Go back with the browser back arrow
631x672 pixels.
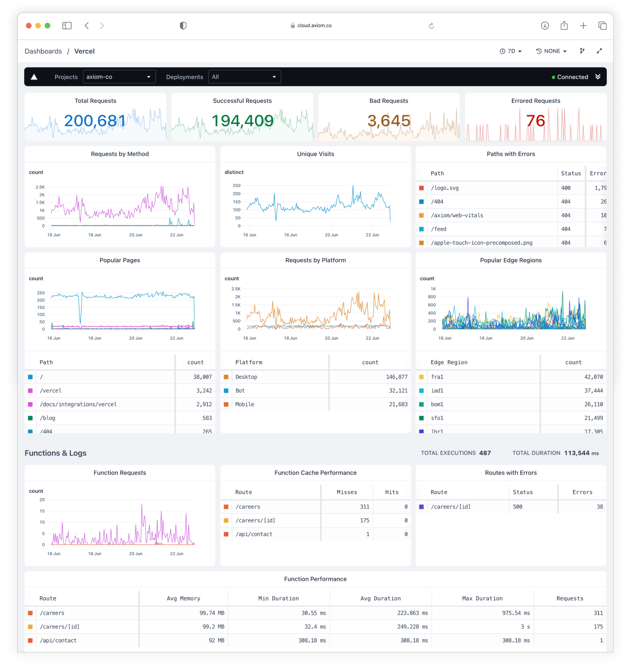coord(87,25)
